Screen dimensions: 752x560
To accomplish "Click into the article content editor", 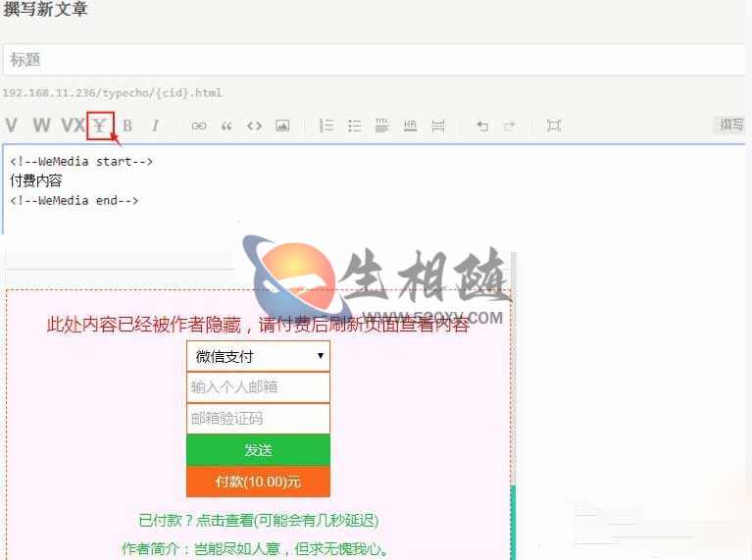I will 375,189.
